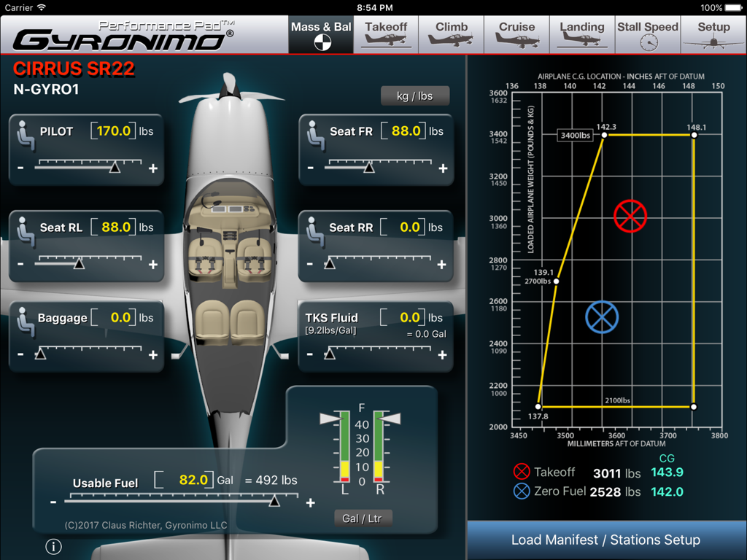The image size is (747, 560).
Task: Switch fuel units with Gal / Ltr toggle
Action: (363, 518)
